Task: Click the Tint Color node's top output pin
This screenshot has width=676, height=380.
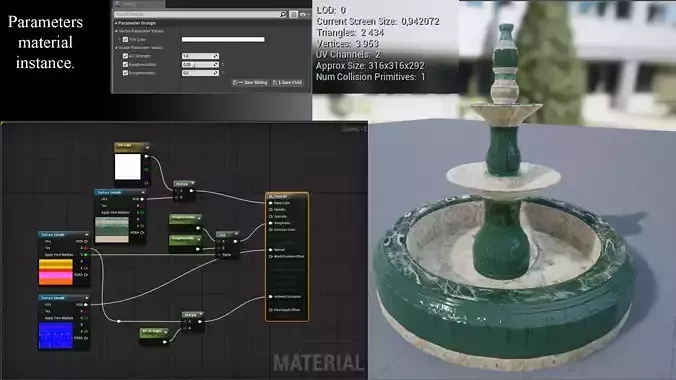Action: 147,156
